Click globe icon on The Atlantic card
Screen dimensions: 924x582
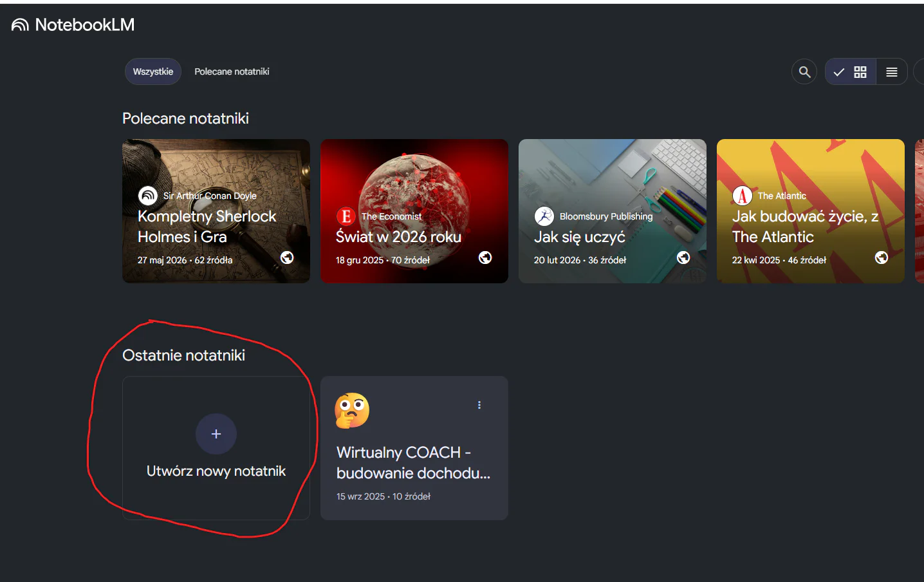882,258
